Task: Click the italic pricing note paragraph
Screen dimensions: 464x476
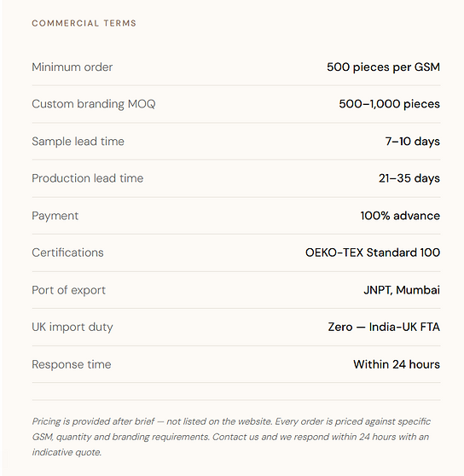Action: [x=231, y=437]
